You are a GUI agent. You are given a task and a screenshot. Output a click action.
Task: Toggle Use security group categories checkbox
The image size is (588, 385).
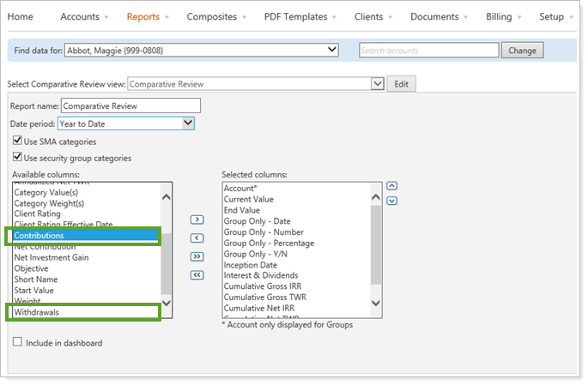[17, 158]
